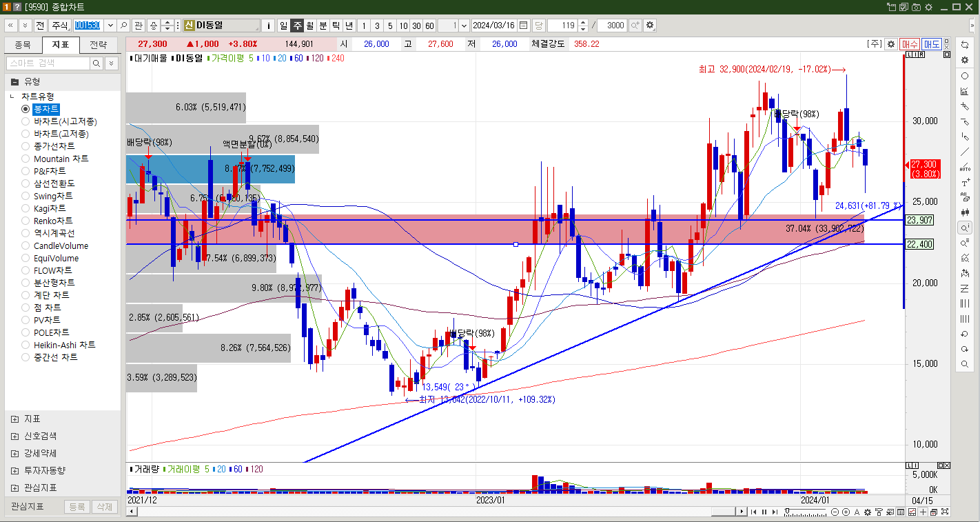This screenshot has width=980, height=522.
Task: Click the smart search double-chevron expander
Action: [x=112, y=63]
